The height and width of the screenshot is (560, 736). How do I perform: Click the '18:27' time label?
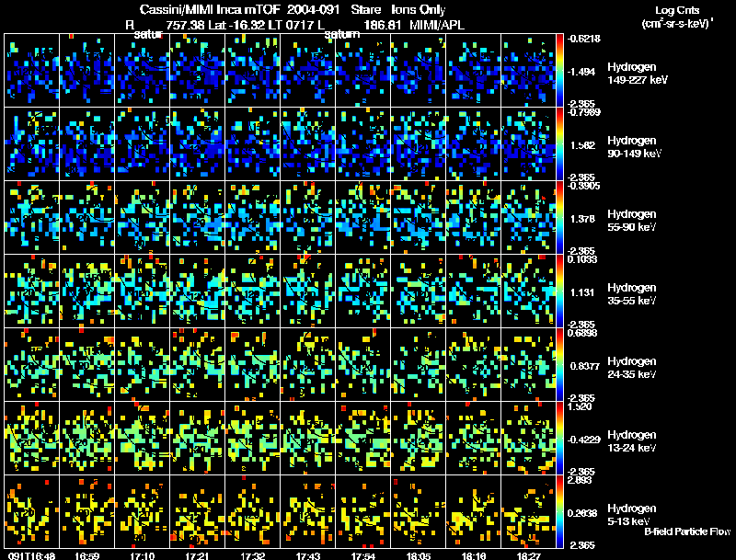[x=528, y=555]
